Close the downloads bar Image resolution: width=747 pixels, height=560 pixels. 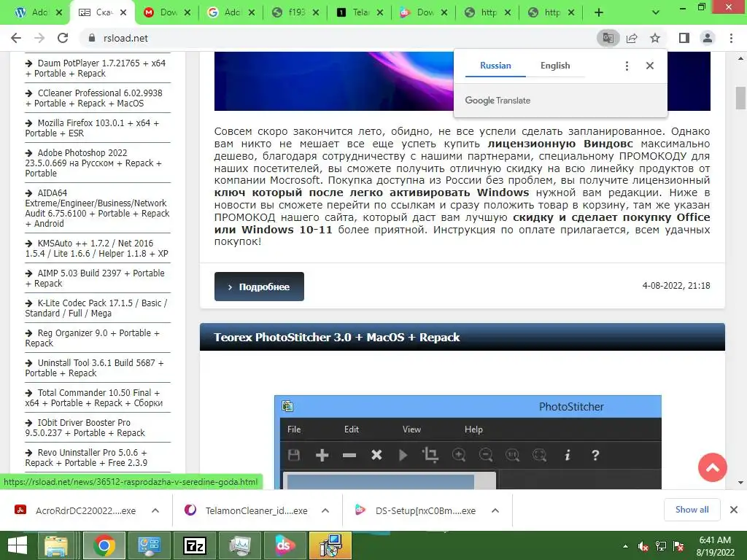pos(734,510)
